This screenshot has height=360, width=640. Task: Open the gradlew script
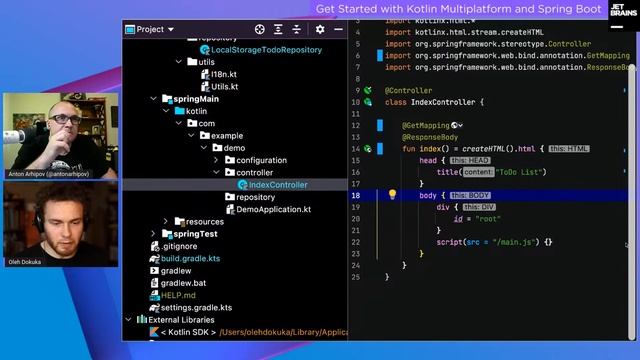[x=176, y=271]
